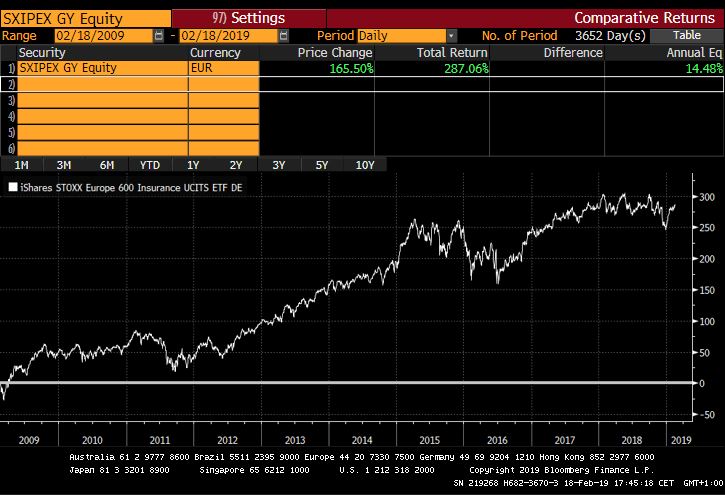
Task: Click the 165.50% price change value
Action: click(351, 69)
